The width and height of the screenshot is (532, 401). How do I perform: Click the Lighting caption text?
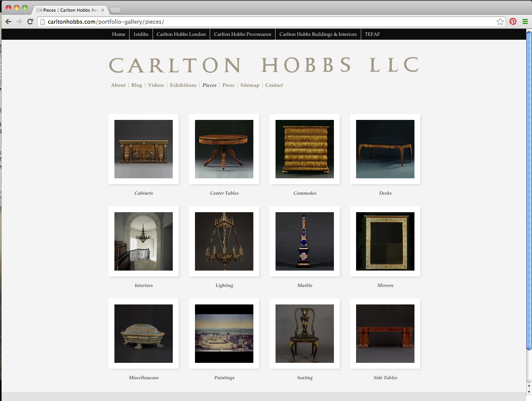(x=224, y=285)
